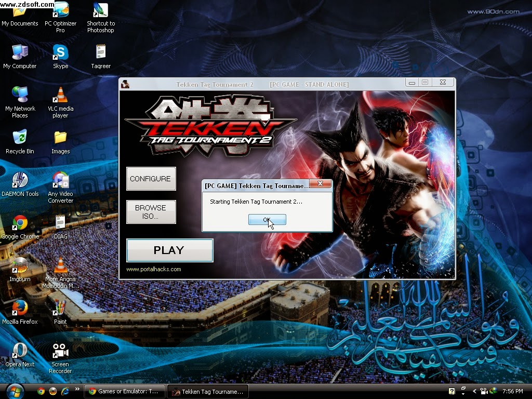This screenshot has width=532, height=399.
Task: Select the My Computer desktop icon
Action: pyautogui.click(x=20, y=57)
